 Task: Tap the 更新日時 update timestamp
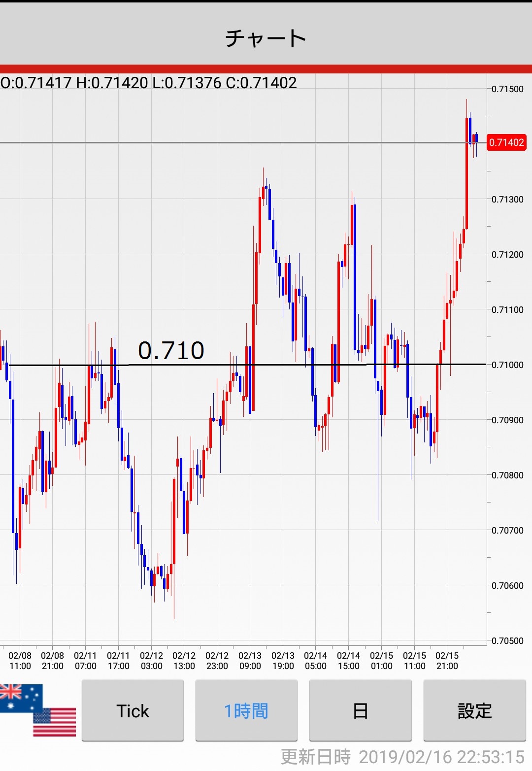[x=402, y=757]
